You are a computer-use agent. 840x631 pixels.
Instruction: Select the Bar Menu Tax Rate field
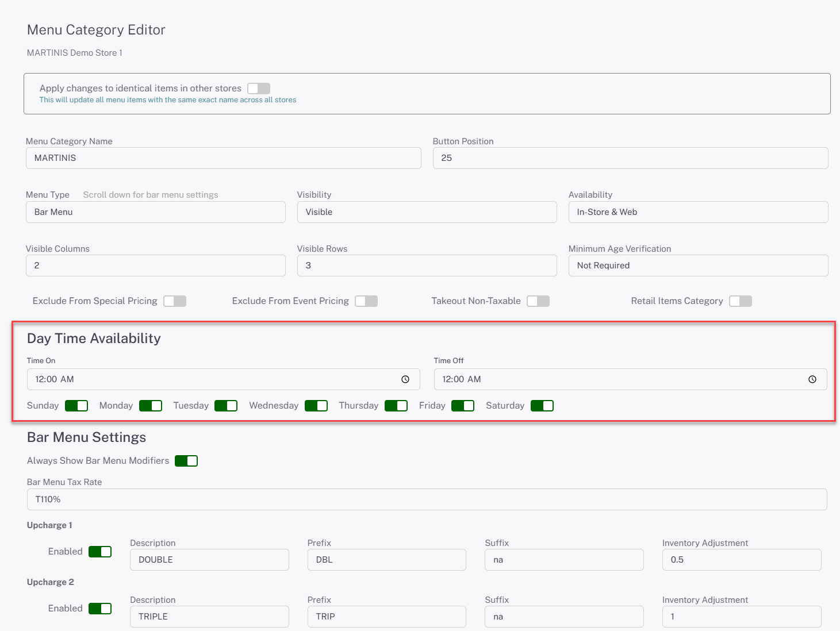tap(427, 499)
